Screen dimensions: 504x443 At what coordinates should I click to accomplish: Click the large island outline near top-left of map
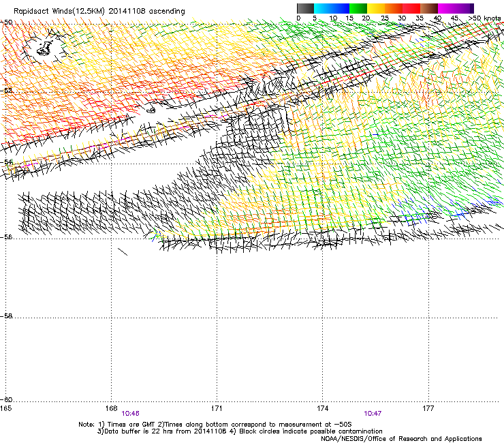point(45,48)
